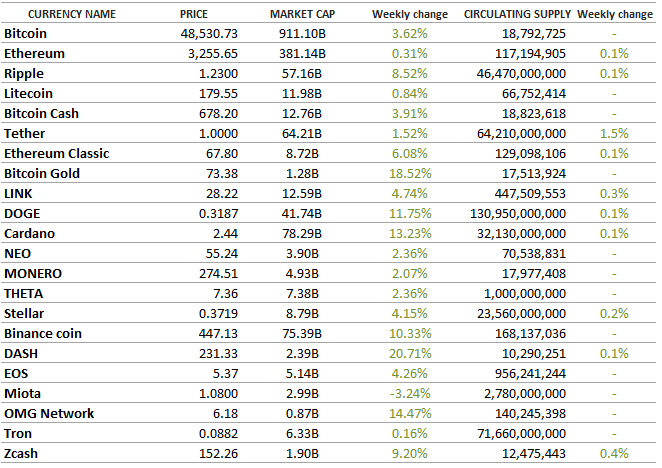The width and height of the screenshot is (662, 468).
Task: Click the PRICE column header
Action: (194, 14)
